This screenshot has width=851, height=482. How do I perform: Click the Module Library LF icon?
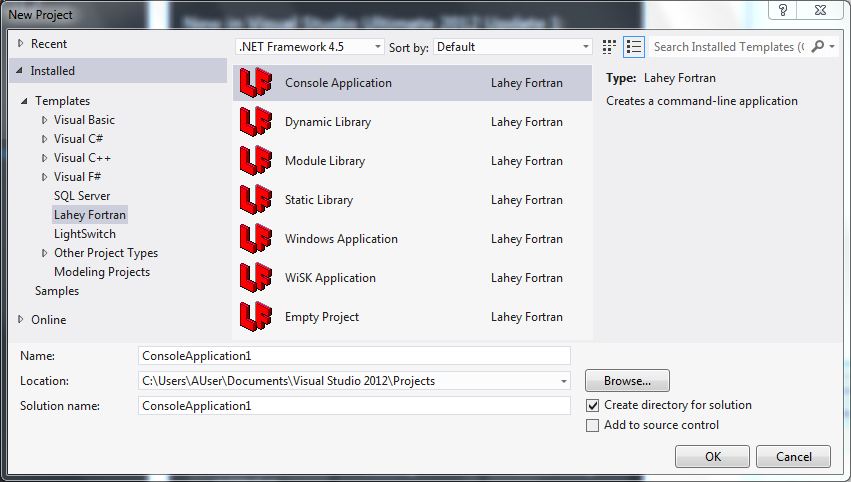[x=256, y=161]
